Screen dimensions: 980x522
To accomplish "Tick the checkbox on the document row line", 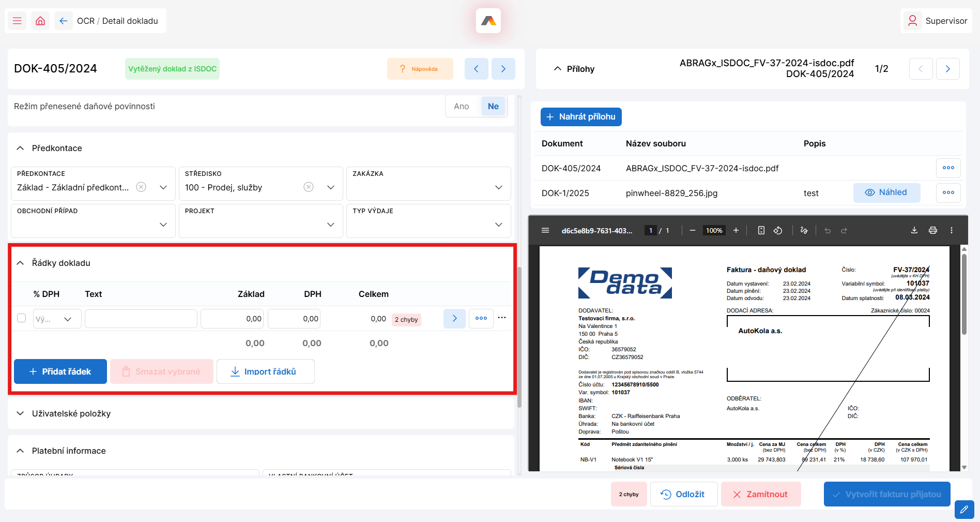I will click(x=21, y=318).
